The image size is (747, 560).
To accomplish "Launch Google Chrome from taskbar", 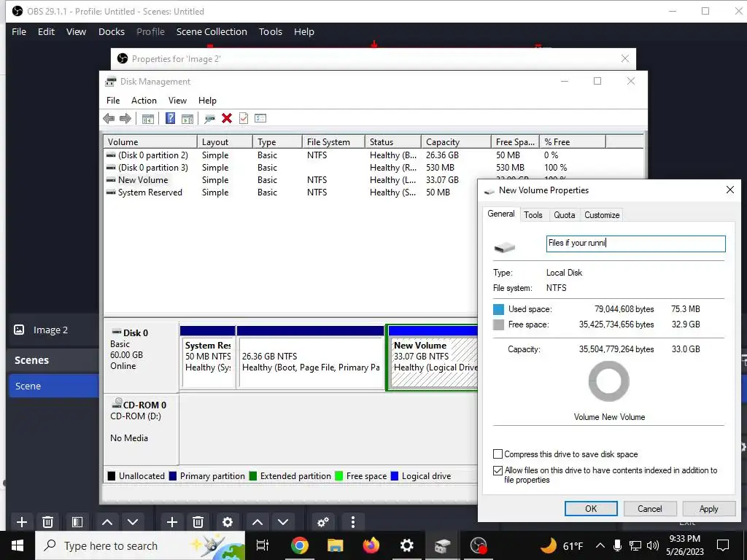I will 300,545.
